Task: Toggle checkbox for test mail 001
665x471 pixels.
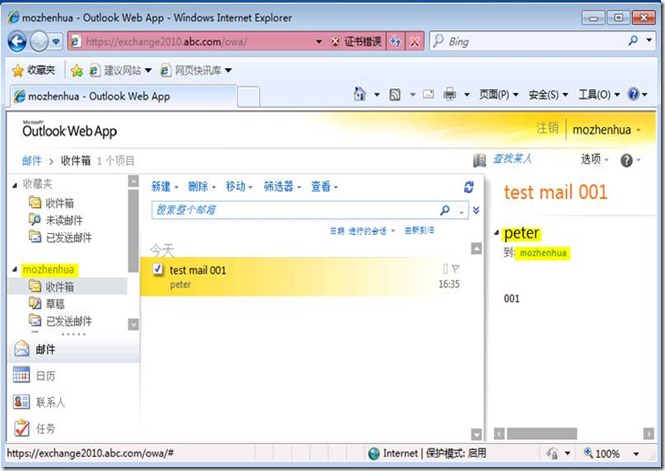Action: 158,269
